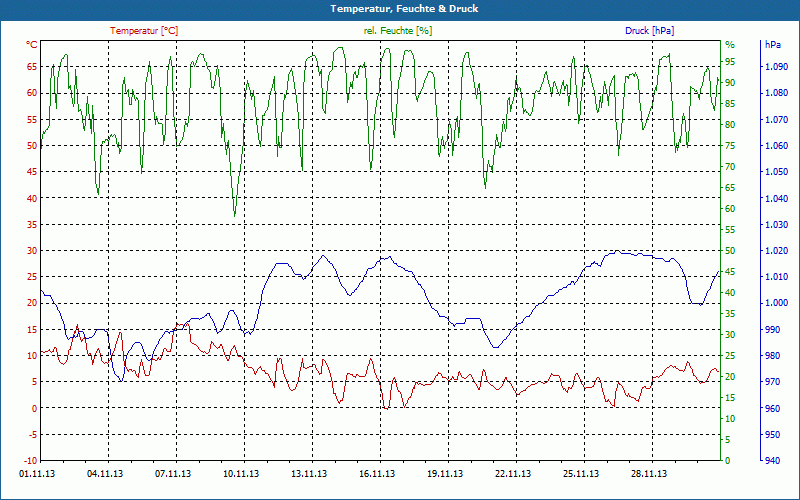Click pressure axis value '1.070'
Viewport: 800px width, 500px height.
[777, 119]
